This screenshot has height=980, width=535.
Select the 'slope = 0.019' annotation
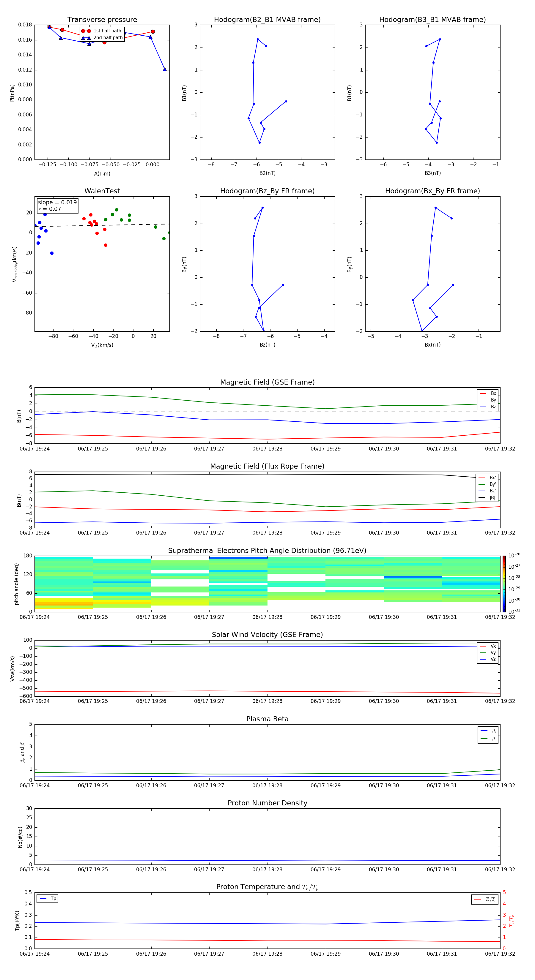pos(57,203)
